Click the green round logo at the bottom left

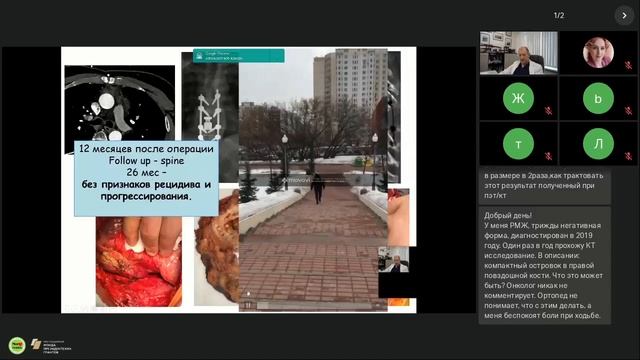tap(17, 345)
